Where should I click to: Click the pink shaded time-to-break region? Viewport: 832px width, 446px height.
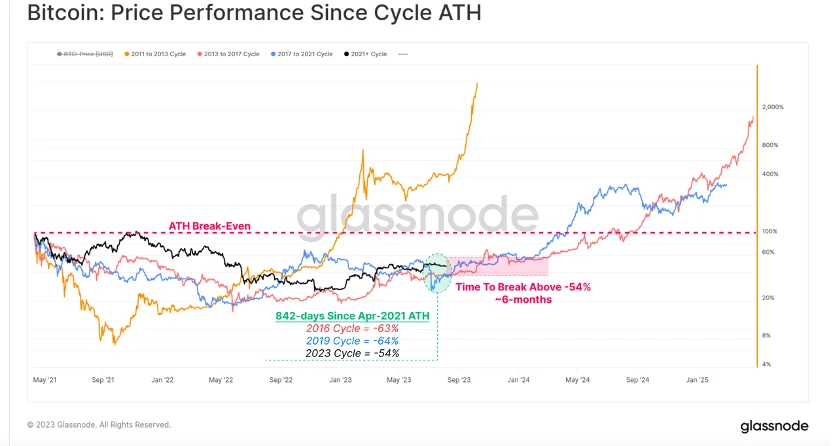500,266
